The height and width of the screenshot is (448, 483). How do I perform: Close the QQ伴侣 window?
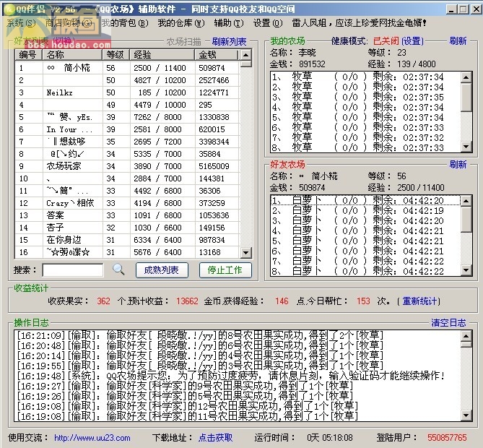476,9
